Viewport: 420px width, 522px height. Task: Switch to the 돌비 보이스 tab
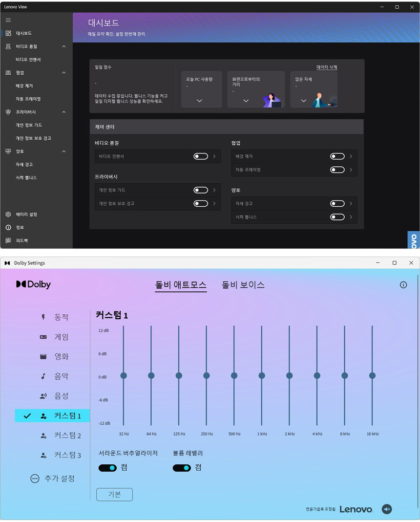click(x=243, y=285)
